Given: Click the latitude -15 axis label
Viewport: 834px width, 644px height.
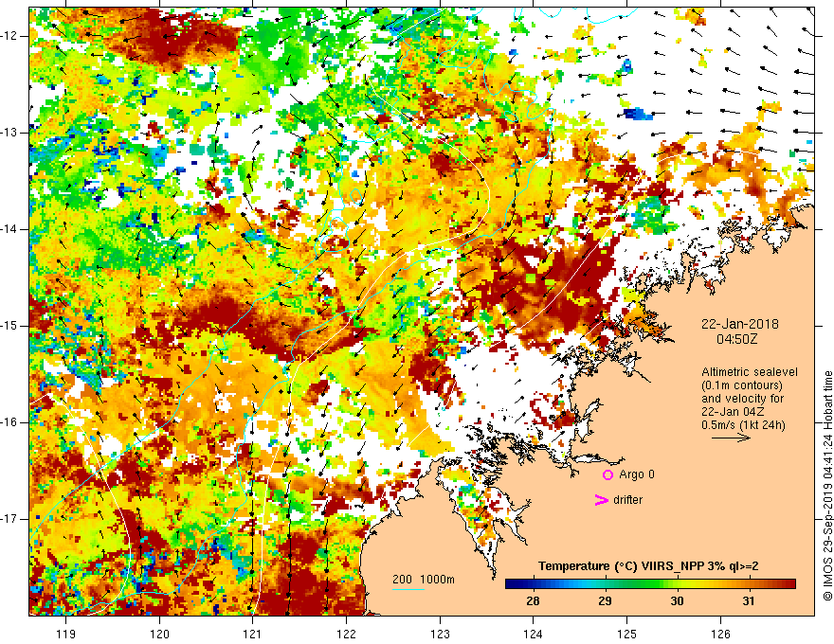Looking at the screenshot, I should 12,326.
